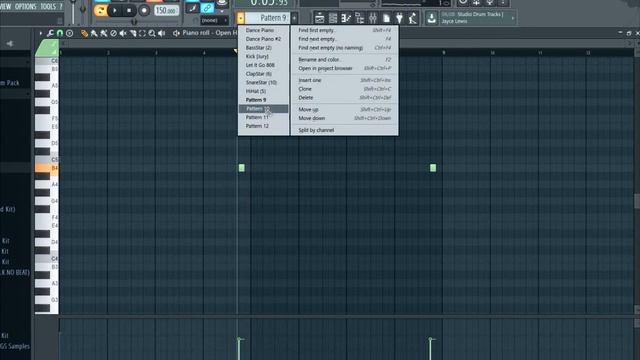The width and height of the screenshot is (640, 360).
Task: Choose Delete in pattern menu
Action: pos(344,98)
